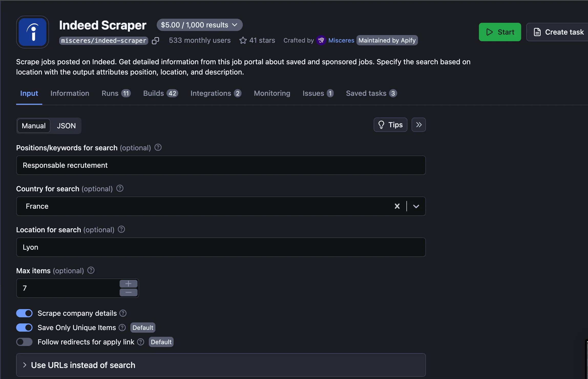Click the help icon next to Positions/keywords
This screenshot has width=588, height=379.
coord(158,148)
